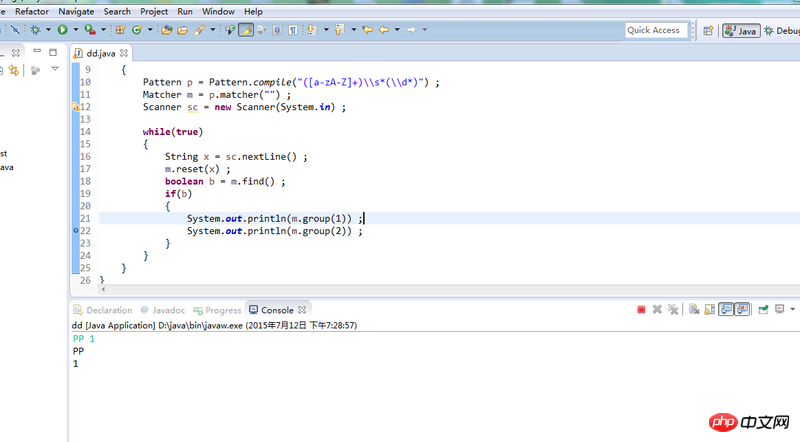Click Remove All Terminated Launches icon
800x442 pixels.
pos(673,309)
